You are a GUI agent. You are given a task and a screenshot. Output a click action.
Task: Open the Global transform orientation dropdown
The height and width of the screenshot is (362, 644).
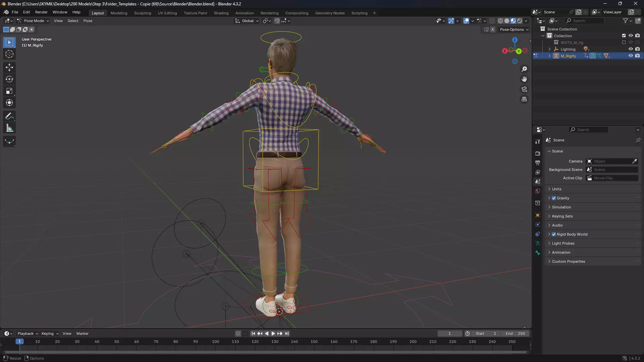click(247, 21)
